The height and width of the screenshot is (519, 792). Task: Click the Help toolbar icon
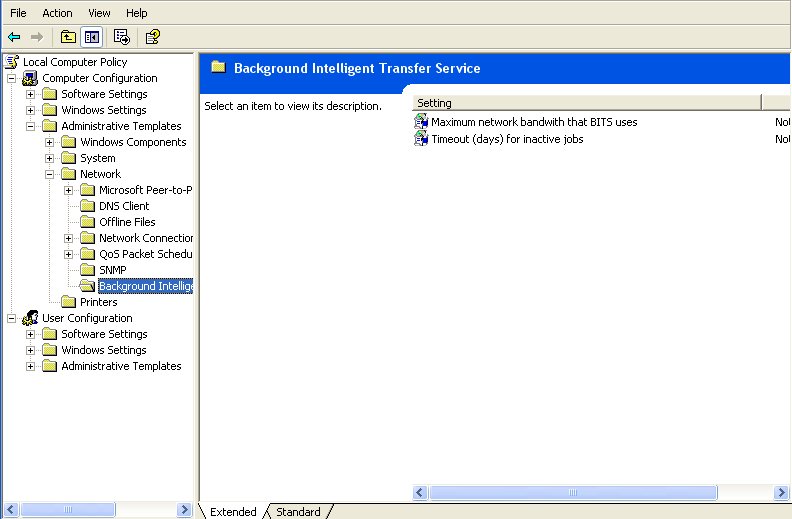152,37
